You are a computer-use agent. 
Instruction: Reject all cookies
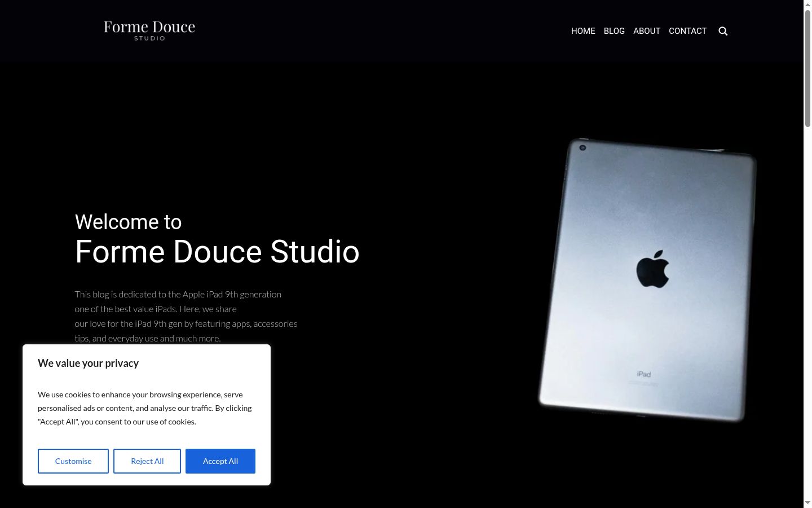coord(147,461)
